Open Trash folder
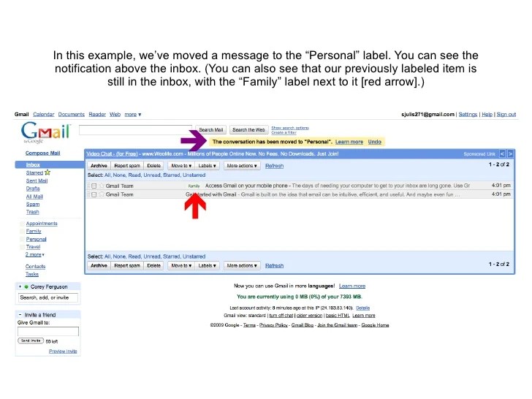 click(33, 212)
